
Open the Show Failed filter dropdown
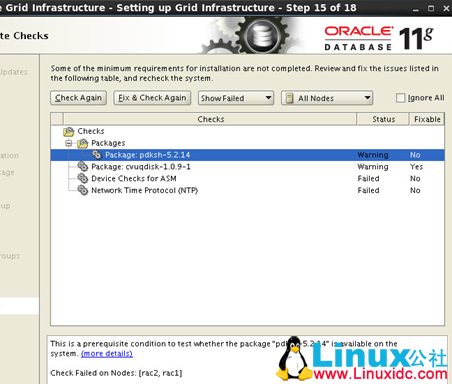pyautogui.click(x=236, y=98)
